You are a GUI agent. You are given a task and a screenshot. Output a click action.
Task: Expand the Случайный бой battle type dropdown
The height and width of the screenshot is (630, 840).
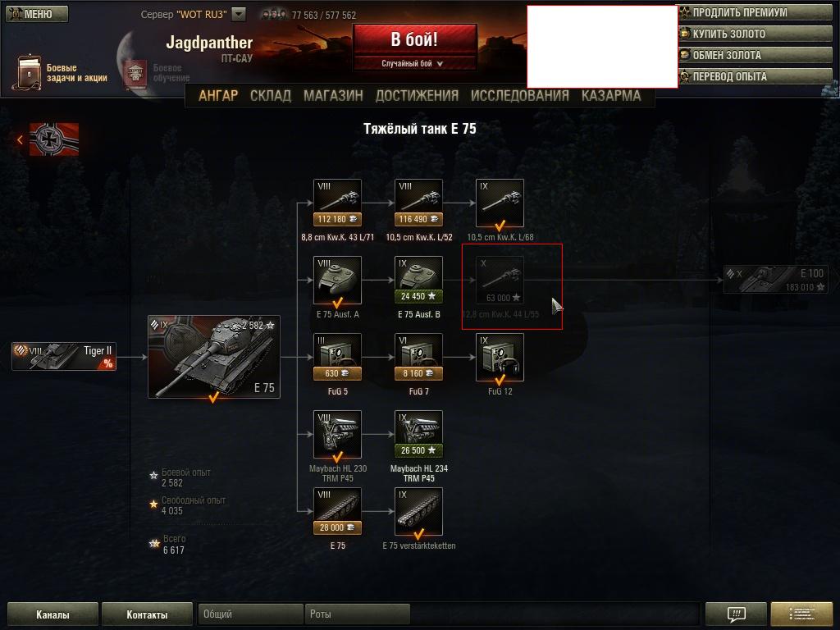440,64
